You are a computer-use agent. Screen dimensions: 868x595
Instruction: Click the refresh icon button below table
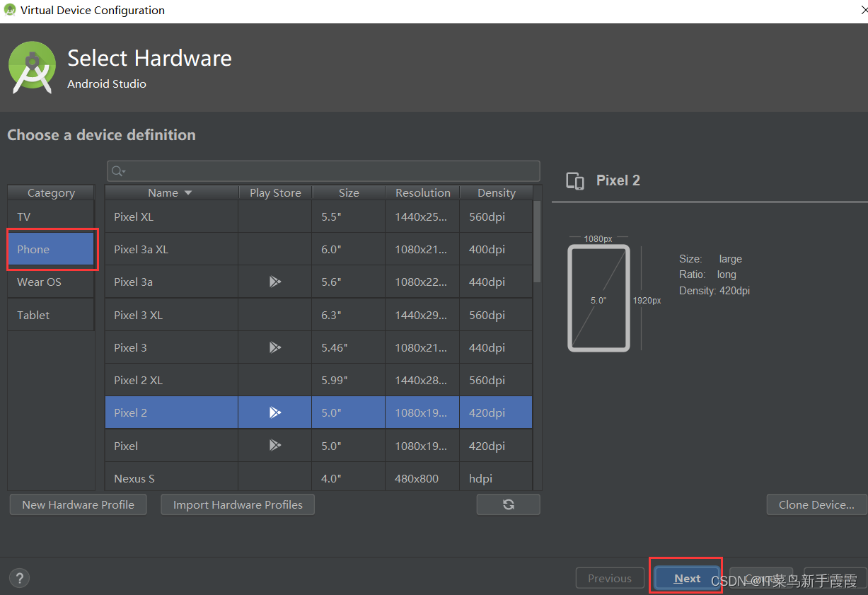pyautogui.click(x=508, y=504)
